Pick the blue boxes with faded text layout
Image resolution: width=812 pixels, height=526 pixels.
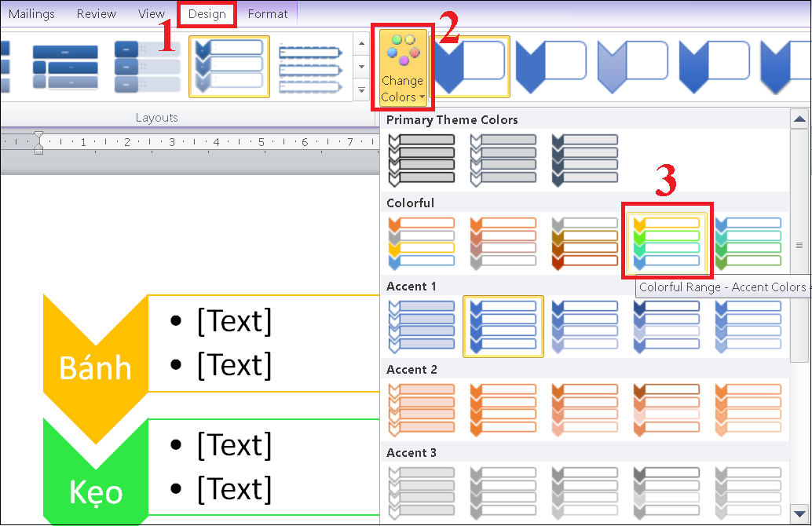(147, 67)
